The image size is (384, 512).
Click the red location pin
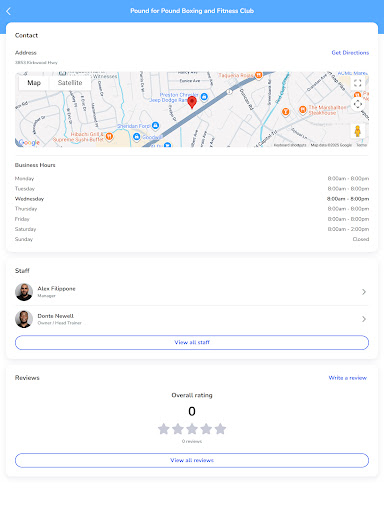[192, 102]
